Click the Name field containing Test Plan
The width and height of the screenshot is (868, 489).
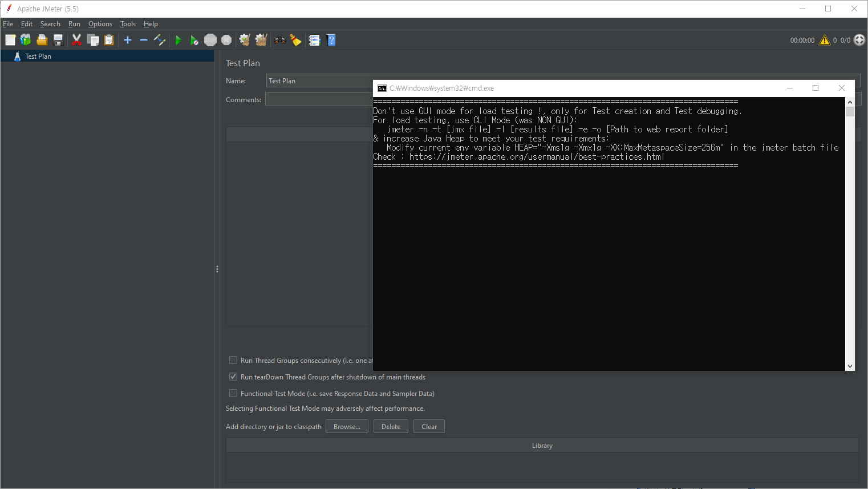click(319, 81)
